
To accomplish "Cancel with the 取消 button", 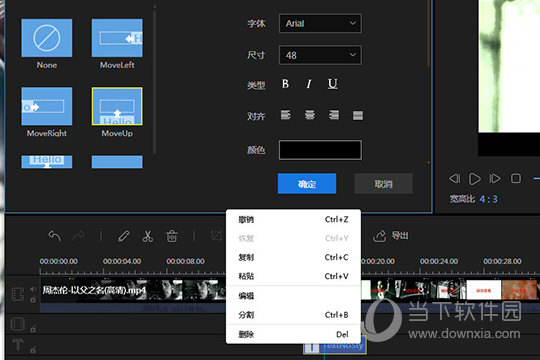I will [x=383, y=184].
